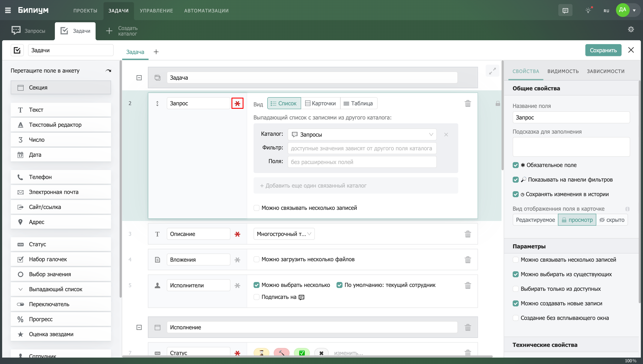Toggle Выбирать только из доступных checkbox

click(x=515, y=289)
